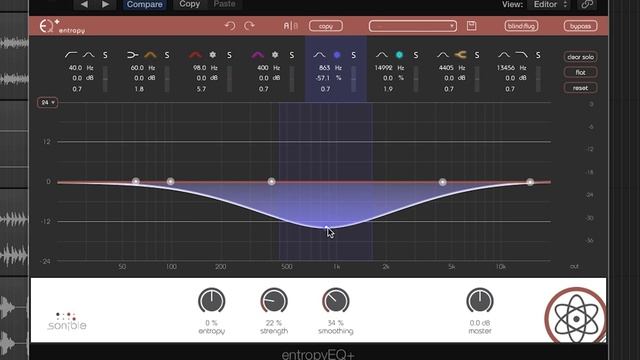640x360 pixels.
Task: Click the purple entropy dot on band 863 Hz
Action: (x=337, y=55)
